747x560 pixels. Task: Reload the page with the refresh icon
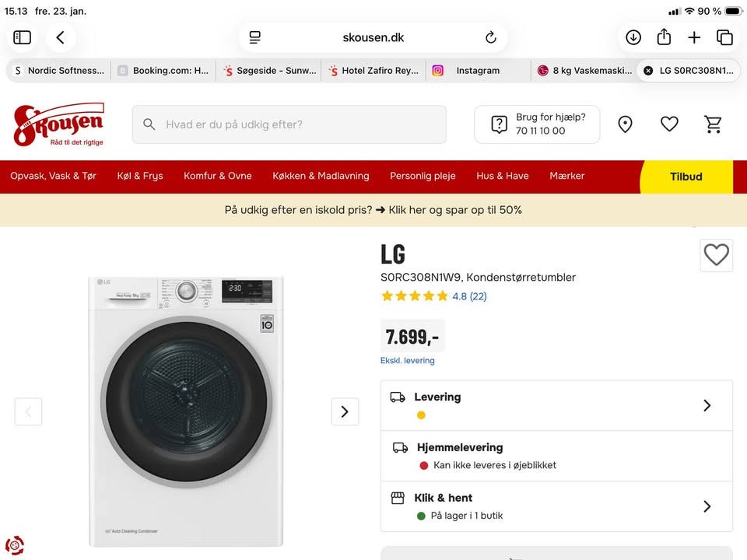(x=491, y=37)
